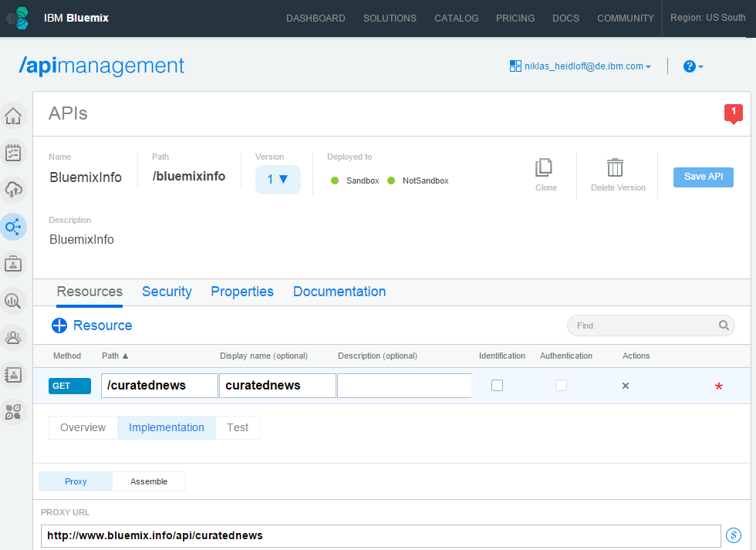The image size is (756, 550).
Task: Click the search magnifier in Find box
Action: (724, 326)
